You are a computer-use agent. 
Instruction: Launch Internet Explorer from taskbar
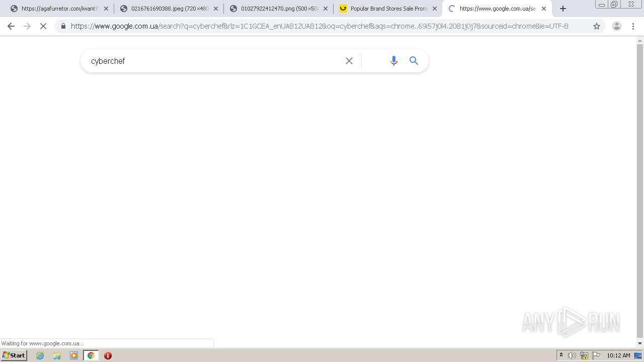coord(40,355)
